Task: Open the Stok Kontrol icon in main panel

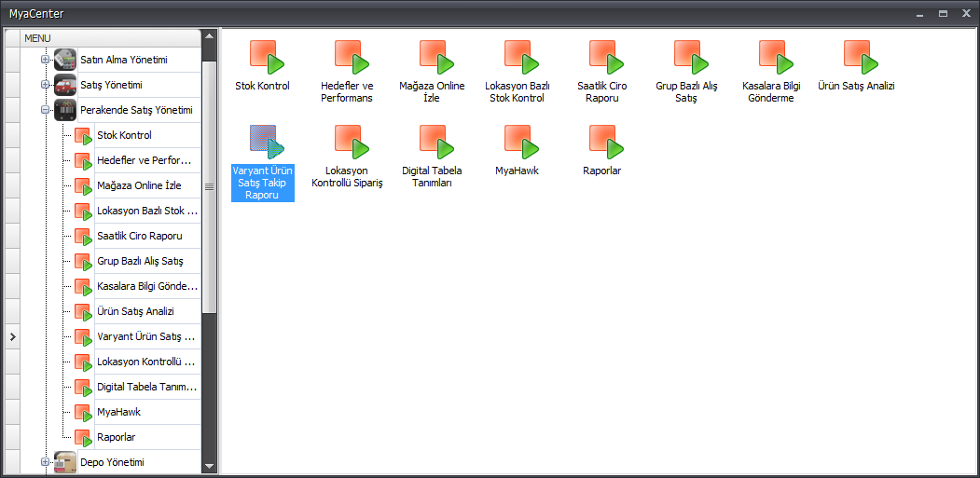Action: click(x=267, y=57)
